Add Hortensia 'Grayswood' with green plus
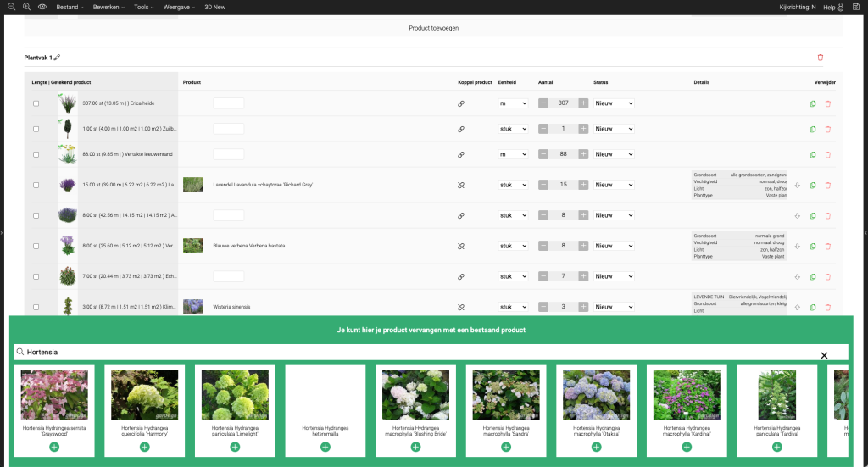868x467 pixels. click(54, 447)
